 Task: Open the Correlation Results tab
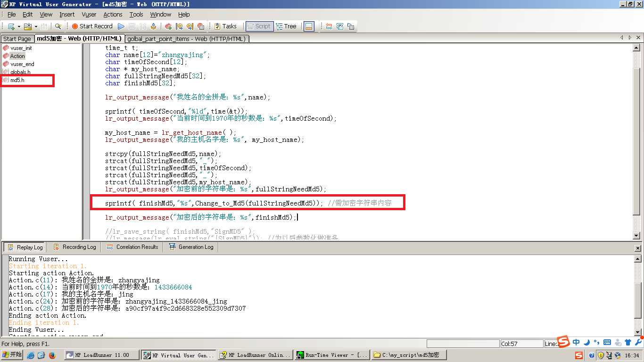point(132,247)
